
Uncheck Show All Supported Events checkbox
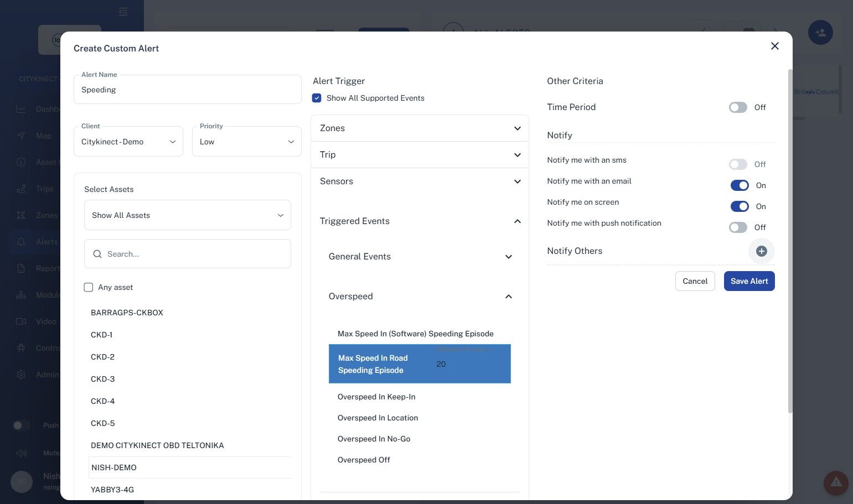317,98
